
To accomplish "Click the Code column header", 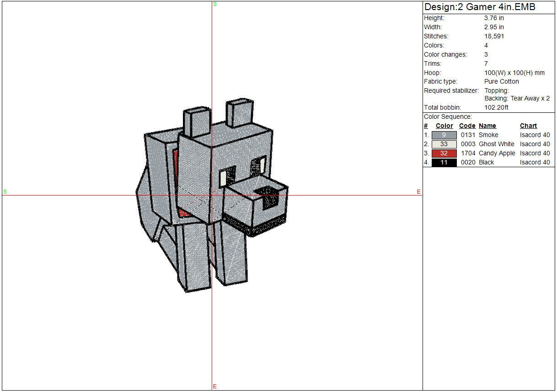I will click(x=467, y=126).
